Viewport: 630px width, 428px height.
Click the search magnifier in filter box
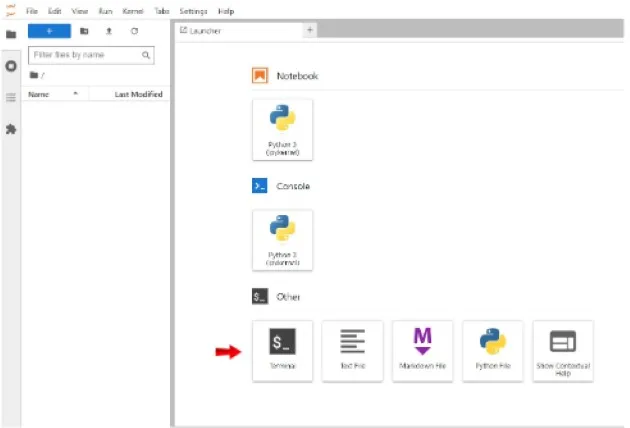(x=146, y=55)
